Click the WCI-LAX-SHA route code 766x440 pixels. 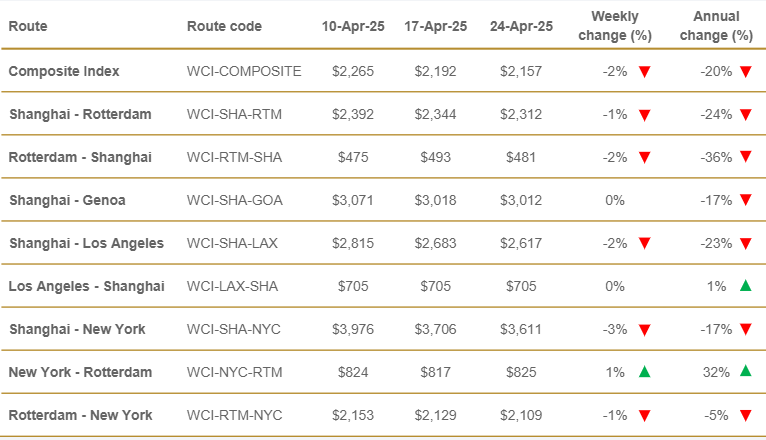(x=232, y=286)
